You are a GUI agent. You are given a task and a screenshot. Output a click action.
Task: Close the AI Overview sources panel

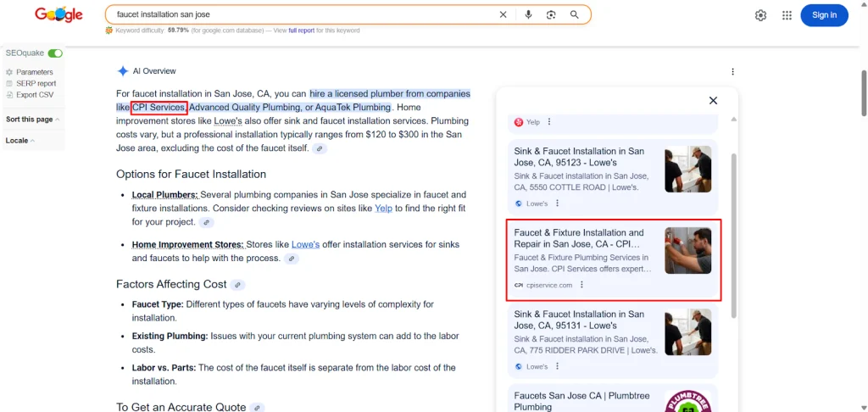pyautogui.click(x=713, y=100)
